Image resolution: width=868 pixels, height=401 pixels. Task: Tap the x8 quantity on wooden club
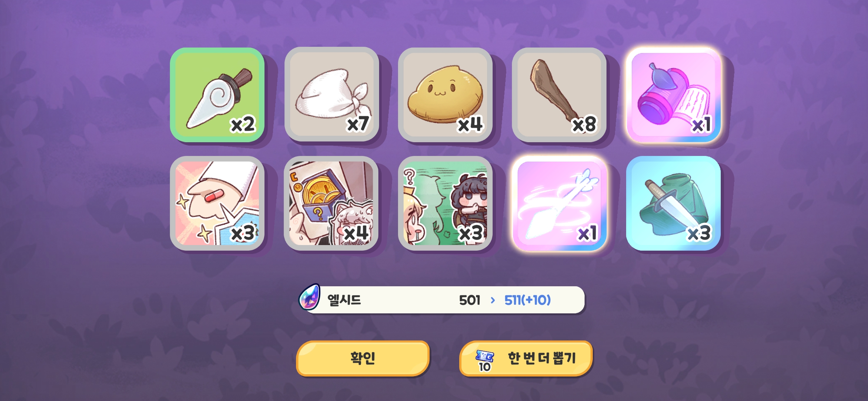point(585,124)
